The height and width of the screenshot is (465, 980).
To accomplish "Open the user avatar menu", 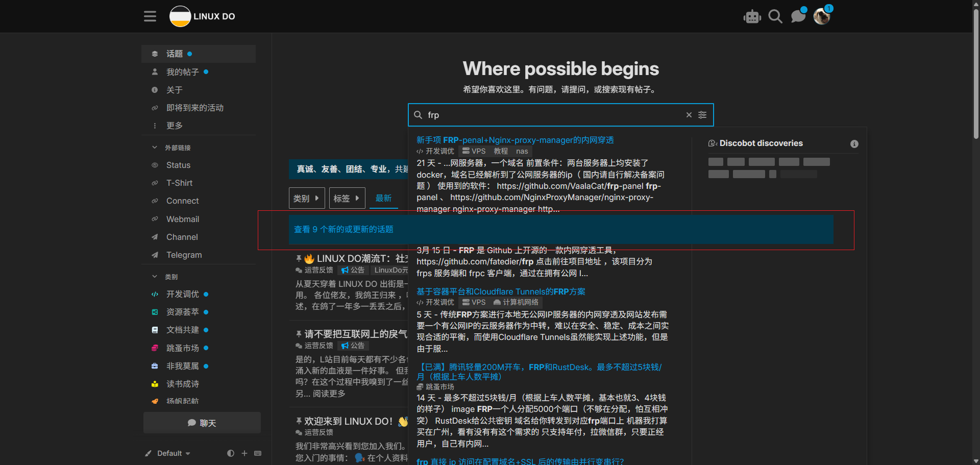I will (x=822, y=17).
